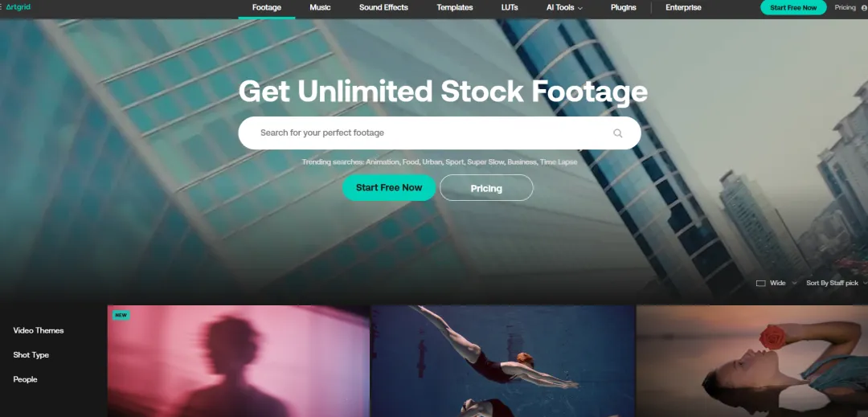868x417 pixels.
Task: Click the Enterprise link
Action: [683, 8]
